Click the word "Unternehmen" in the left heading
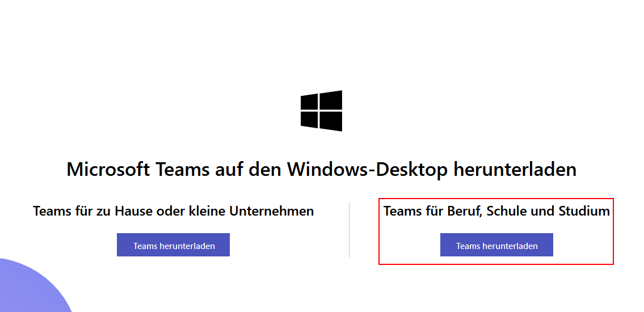The width and height of the screenshot is (644, 312). 271,211
